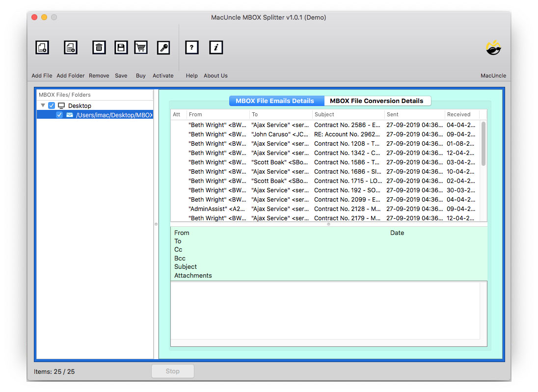This screenshot has width=538, height=392.
Task: Click the split handle between list and preview
Action: (x=329, y=224)
